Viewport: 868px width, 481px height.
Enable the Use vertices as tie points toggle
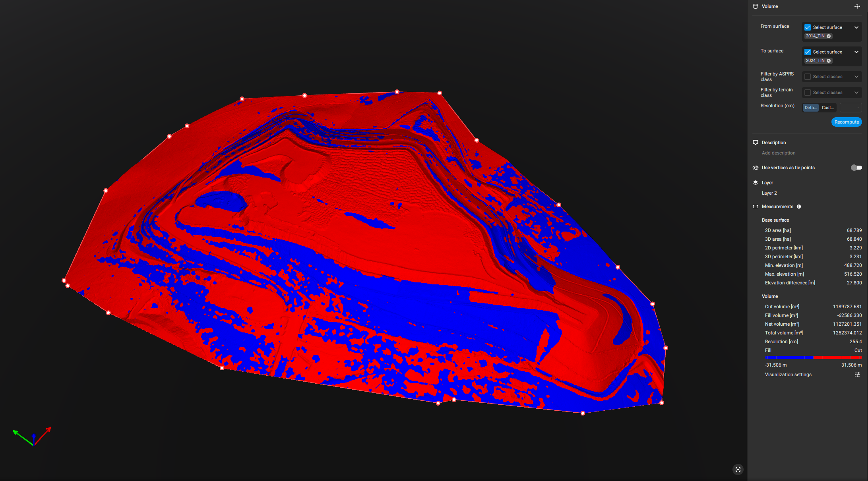point(856,167)
